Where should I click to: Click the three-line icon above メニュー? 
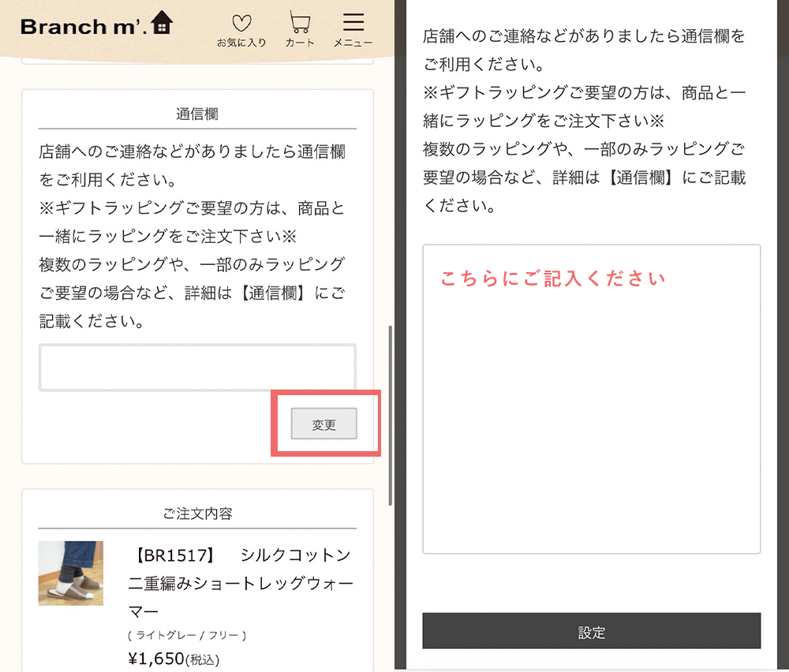353,19
